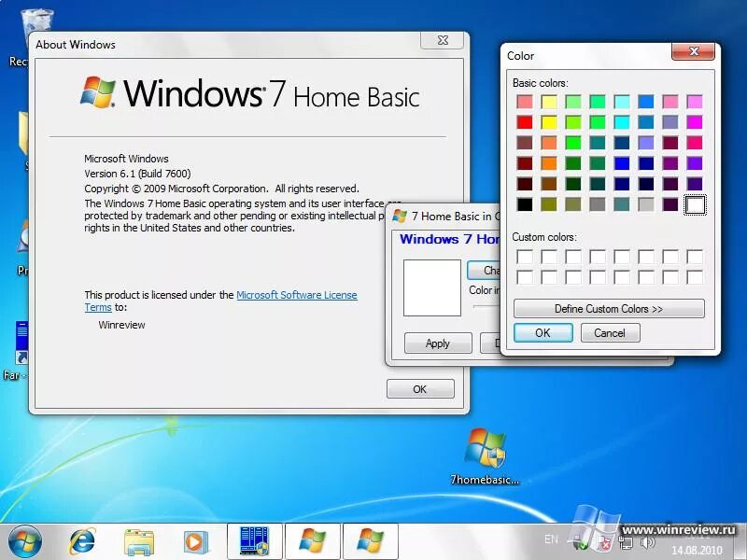Pick the pure blue basic color
Image resolution: width=747 pixels, height=560 pixels.
click(622, 163)
